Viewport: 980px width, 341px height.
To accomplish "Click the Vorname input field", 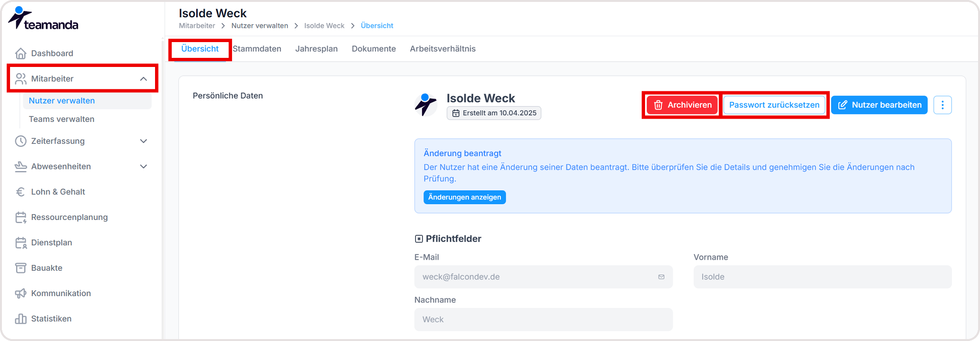I will point(823,277).
